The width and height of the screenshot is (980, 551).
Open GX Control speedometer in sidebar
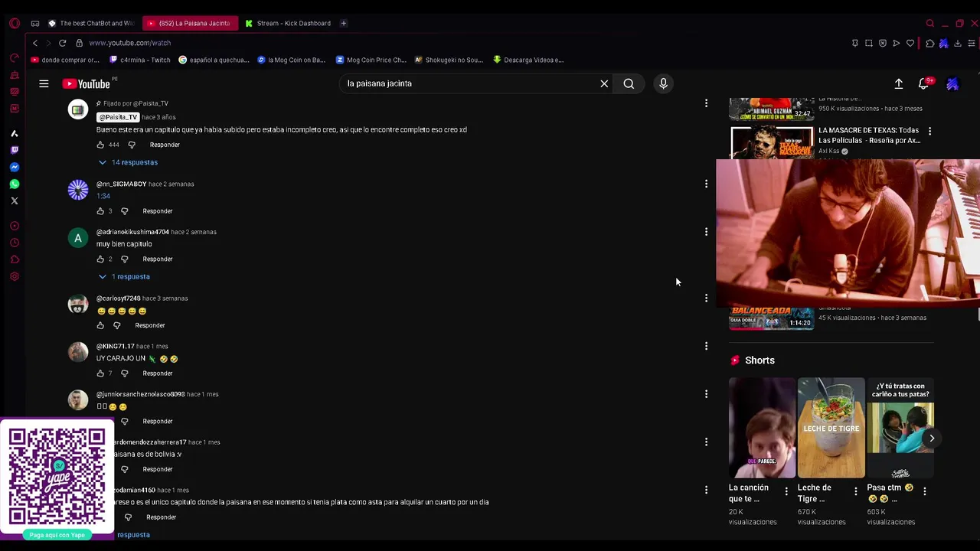tap(14, 58)
